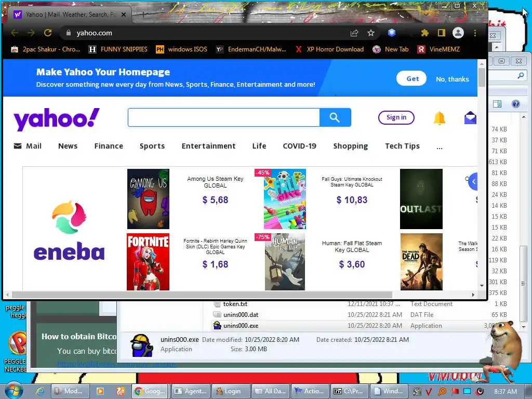Viewport: 532px width, 399px height.
Task: Open the XP Horror Download bookmark
Action: [329, 49]
